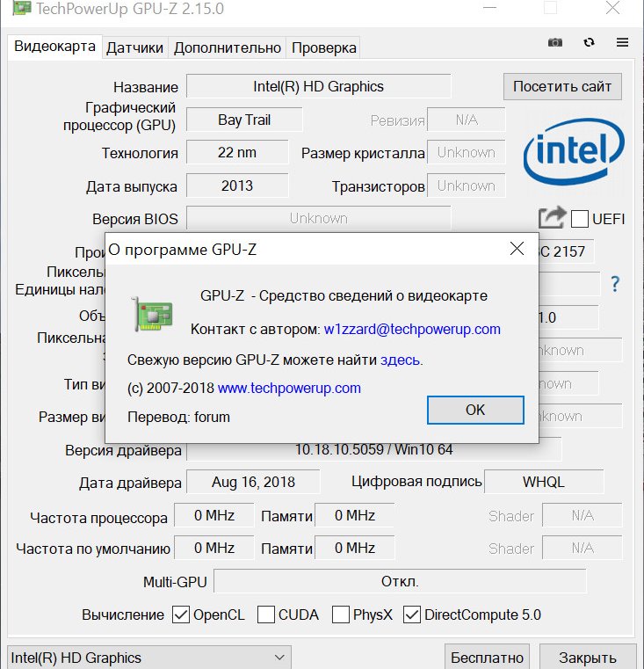This screenshot has width=644, height=669.
Task: Close the About GPU-Z dialog with the X
Action: tap(517, 248)
